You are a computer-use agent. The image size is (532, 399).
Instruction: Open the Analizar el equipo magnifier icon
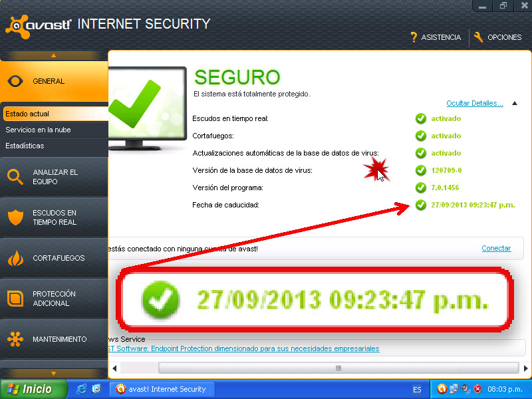15,177
